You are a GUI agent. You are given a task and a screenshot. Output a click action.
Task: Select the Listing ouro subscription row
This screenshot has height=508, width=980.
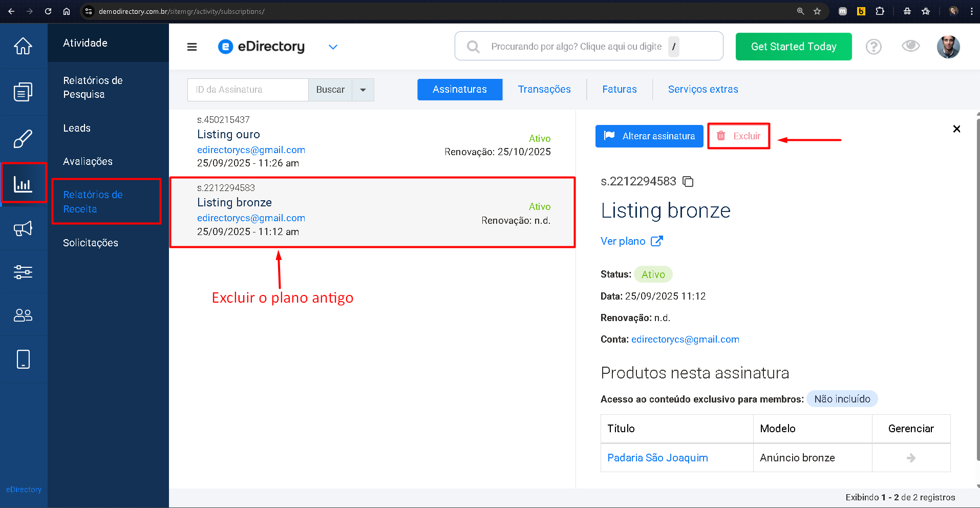pyautogui.click(x=372, y=143)
